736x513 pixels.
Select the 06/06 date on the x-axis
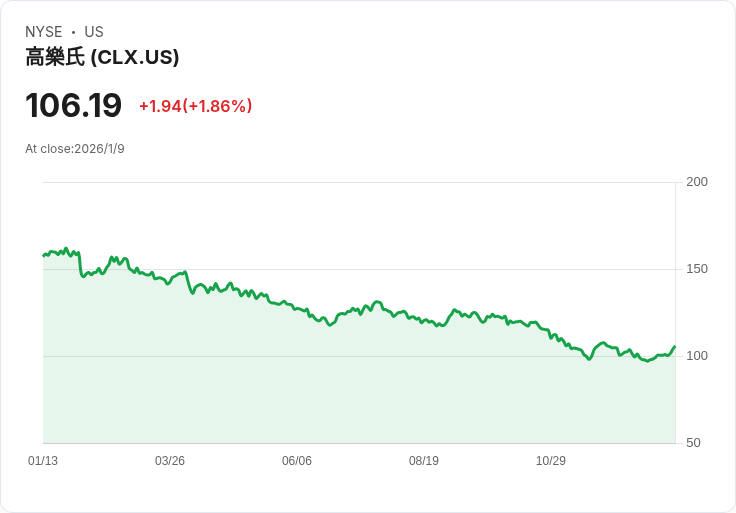(297, 461)
